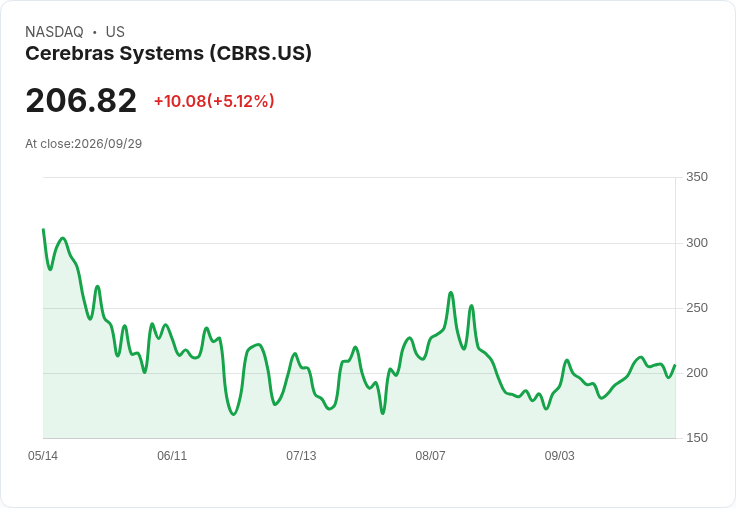Click the Cerebras Systems (CBRS.US) title

tap(168, 53)
